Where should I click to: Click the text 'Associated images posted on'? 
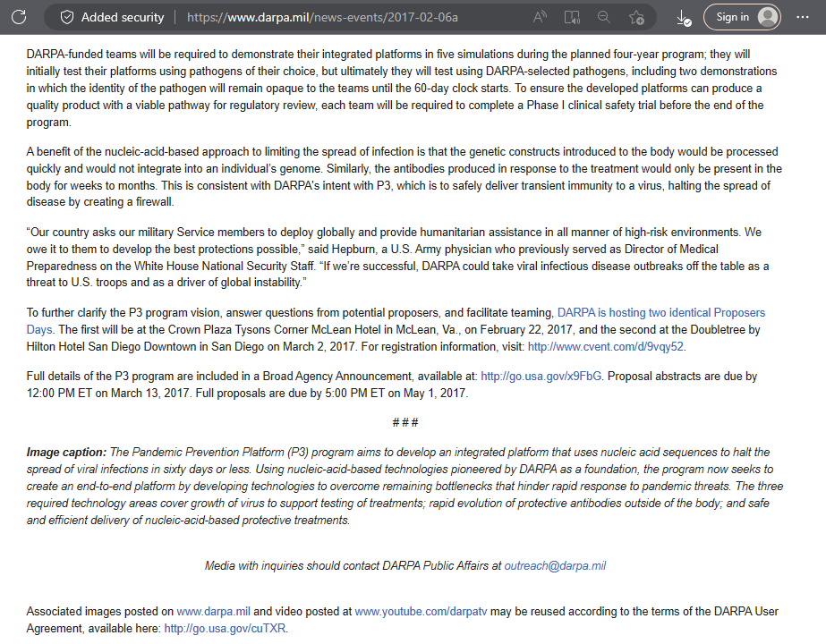tap(100, 611)
